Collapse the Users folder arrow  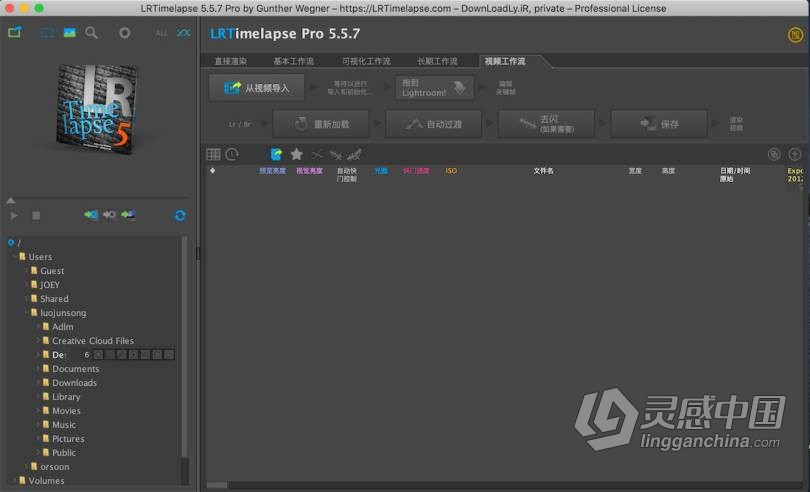(x=14, y=256)
